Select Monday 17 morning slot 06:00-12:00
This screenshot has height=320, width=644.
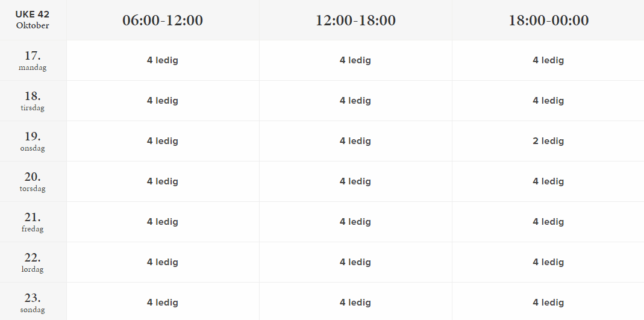pos(163,60)
